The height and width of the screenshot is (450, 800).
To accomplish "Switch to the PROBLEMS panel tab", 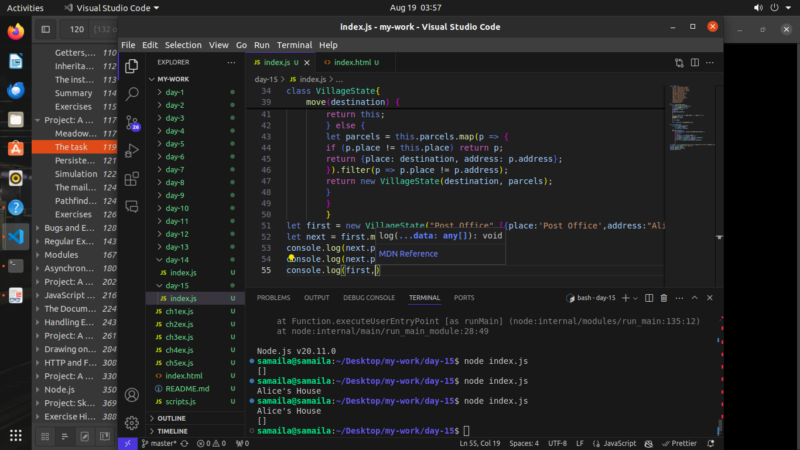I will 273,297.
